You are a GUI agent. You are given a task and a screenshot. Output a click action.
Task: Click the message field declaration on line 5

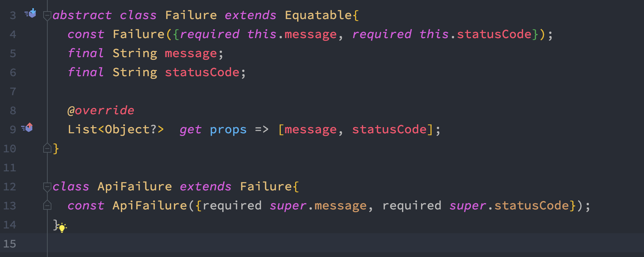[x=191, y=53]
